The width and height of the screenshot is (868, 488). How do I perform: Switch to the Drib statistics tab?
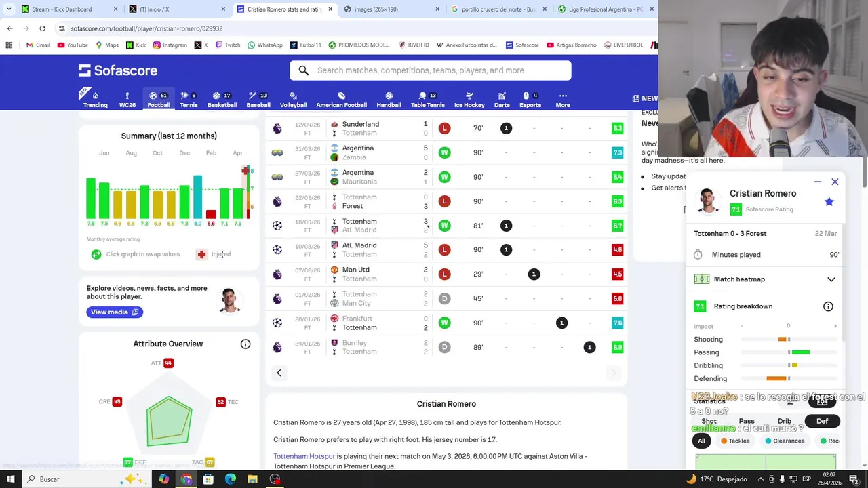click(x=785, y=421)
